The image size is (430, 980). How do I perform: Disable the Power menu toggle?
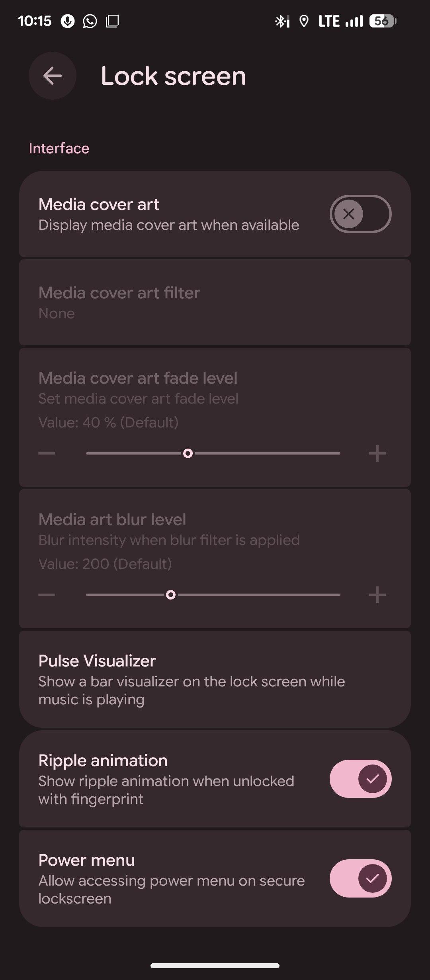(360, 878)
